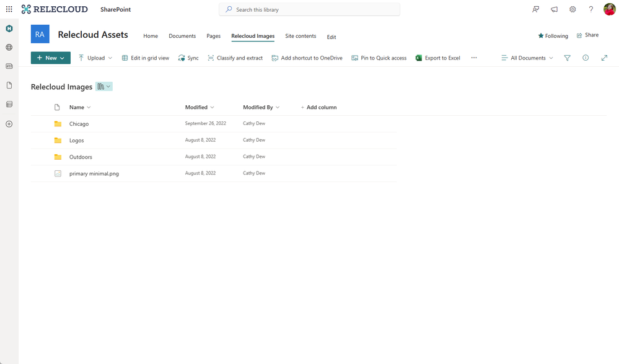Screen dimensions: 619x364
Task: Click Cathy Dew in the Chicago row
Action: pyautogui.click(x=254, y=123)
